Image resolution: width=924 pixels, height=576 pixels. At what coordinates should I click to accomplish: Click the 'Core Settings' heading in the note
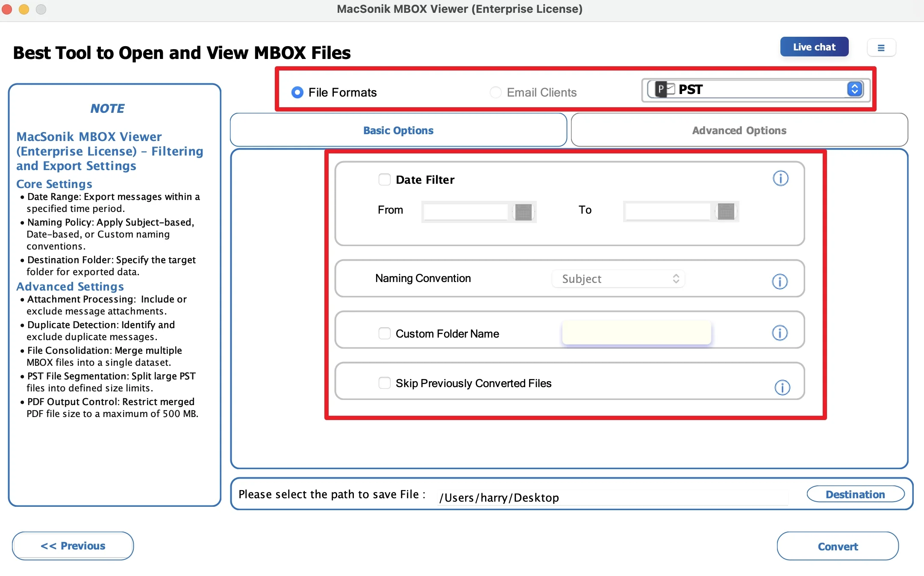54,184
